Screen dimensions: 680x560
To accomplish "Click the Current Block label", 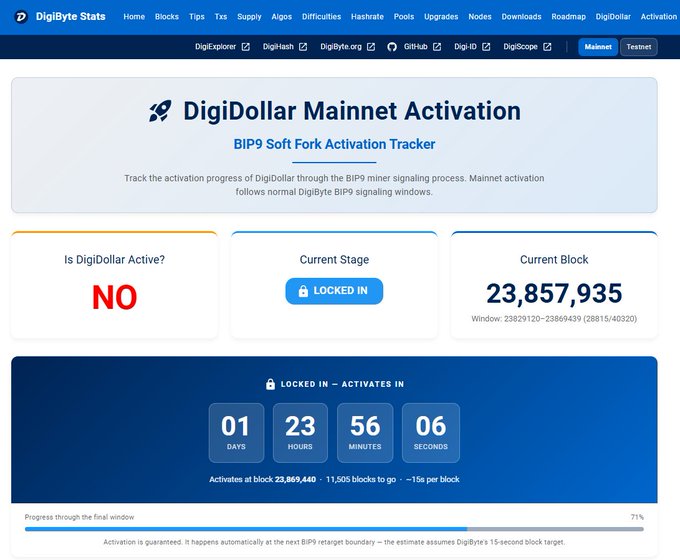I will 554,259.
